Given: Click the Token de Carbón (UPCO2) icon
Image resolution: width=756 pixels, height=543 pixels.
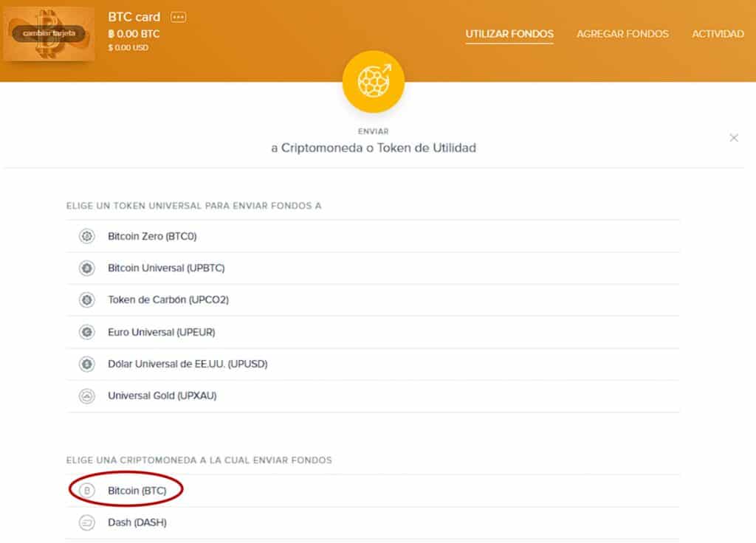Looking at the screenshot, I should (87, 300).
